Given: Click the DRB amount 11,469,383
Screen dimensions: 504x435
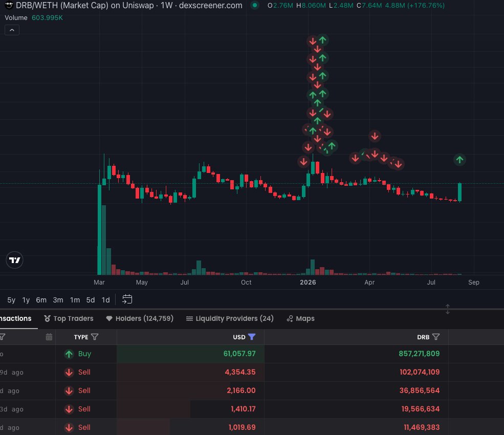Looking at the screenshot, I should [x=422, y=427].
